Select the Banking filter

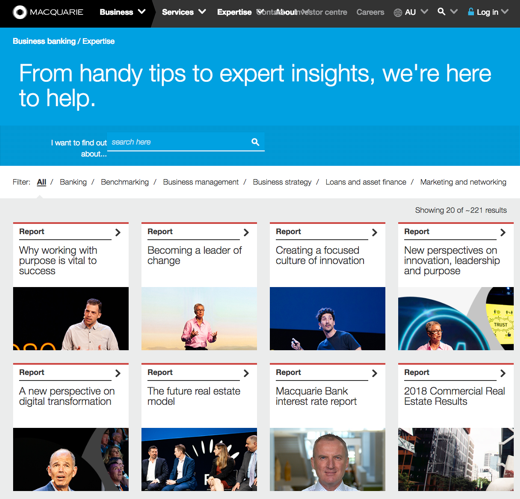click(x=73, y=182)
